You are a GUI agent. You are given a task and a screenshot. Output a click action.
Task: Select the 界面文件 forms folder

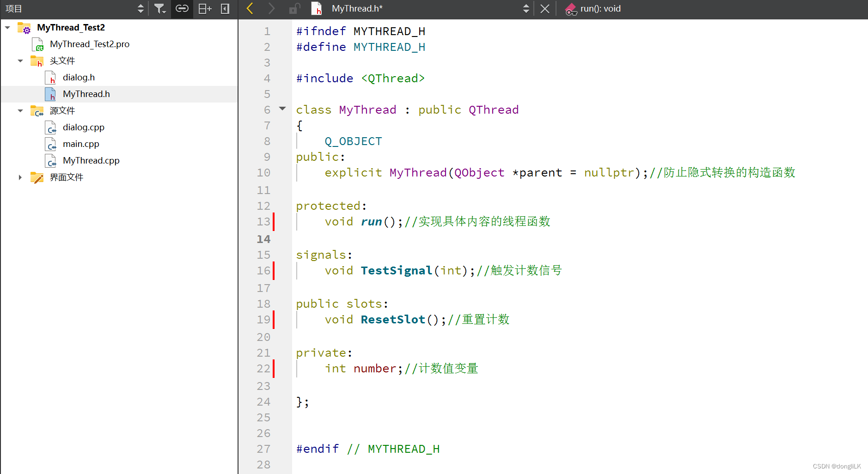click(x=67, y=177)
